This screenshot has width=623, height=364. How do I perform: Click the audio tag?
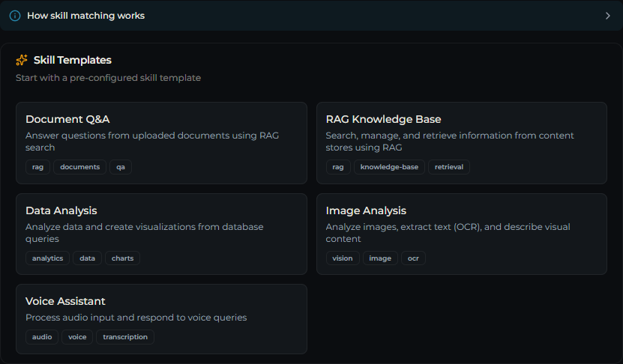[x=42, y=336]
